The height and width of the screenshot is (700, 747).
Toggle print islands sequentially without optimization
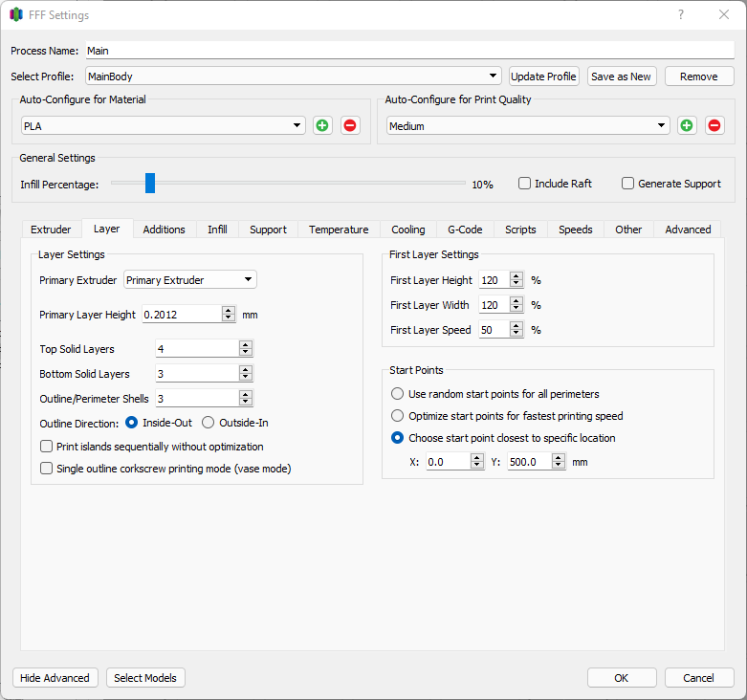46,447
